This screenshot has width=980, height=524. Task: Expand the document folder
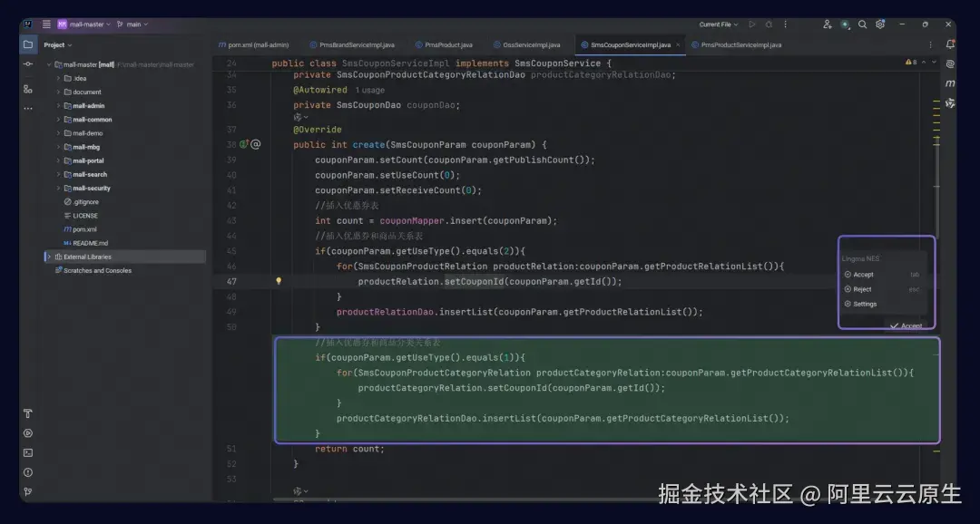(58, 92)
